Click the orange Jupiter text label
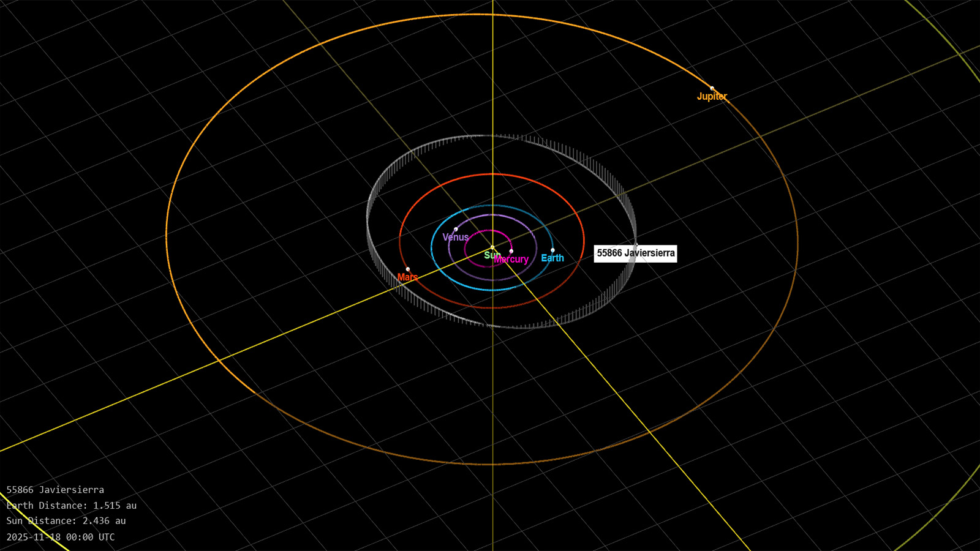980x551 pixels. point(712,97)
